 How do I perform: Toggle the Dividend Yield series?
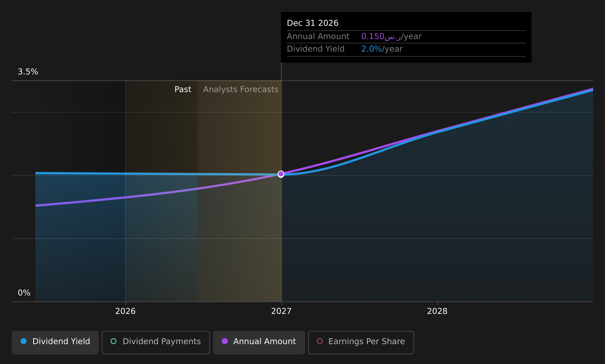[55, 343]
